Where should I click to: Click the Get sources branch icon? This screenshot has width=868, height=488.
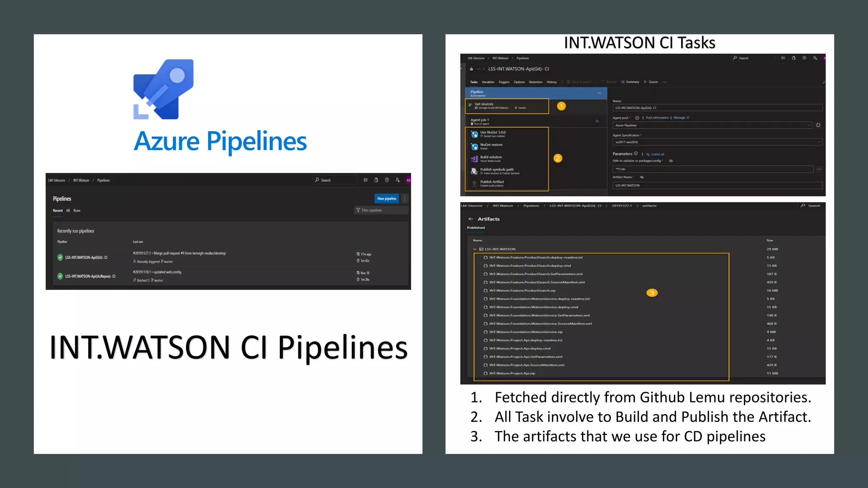(470, 105)
